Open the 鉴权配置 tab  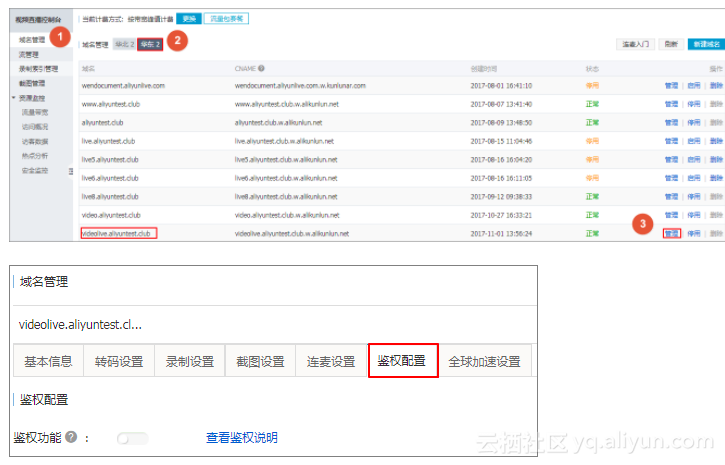[x=403, y=361]
